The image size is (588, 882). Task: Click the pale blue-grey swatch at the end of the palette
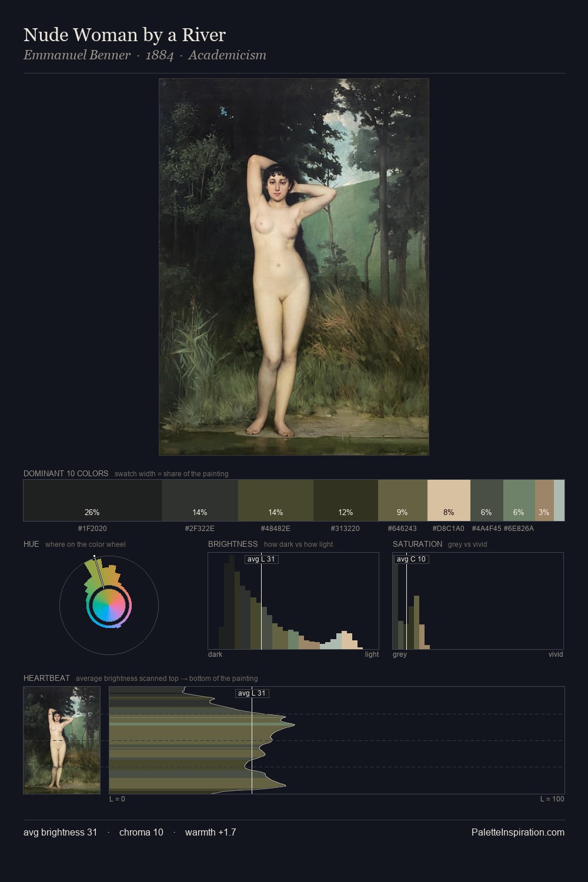559,500
